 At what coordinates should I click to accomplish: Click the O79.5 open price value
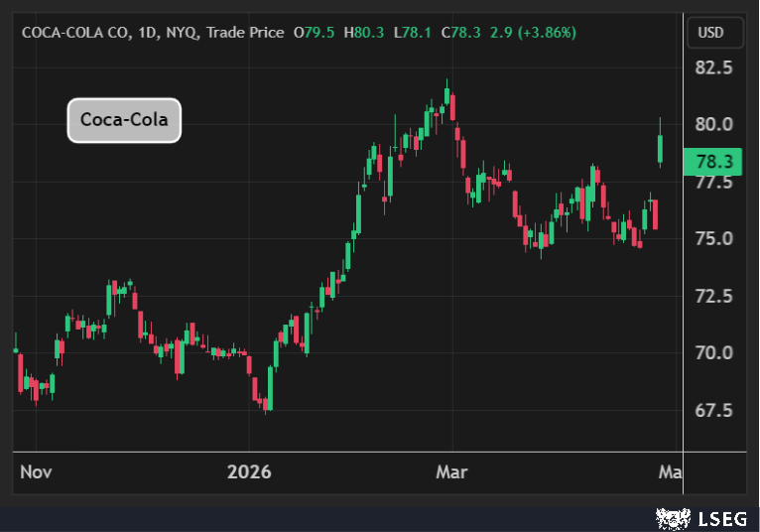click(315, 33)
